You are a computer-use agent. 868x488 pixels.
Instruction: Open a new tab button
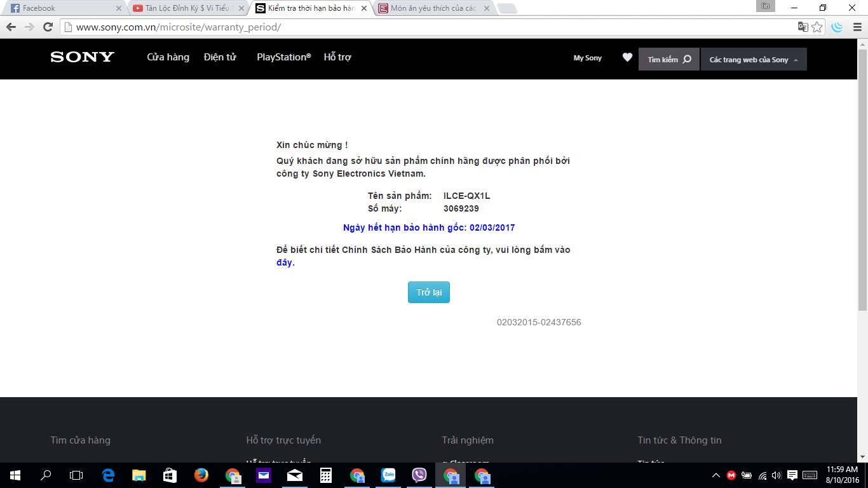[507, 8]
